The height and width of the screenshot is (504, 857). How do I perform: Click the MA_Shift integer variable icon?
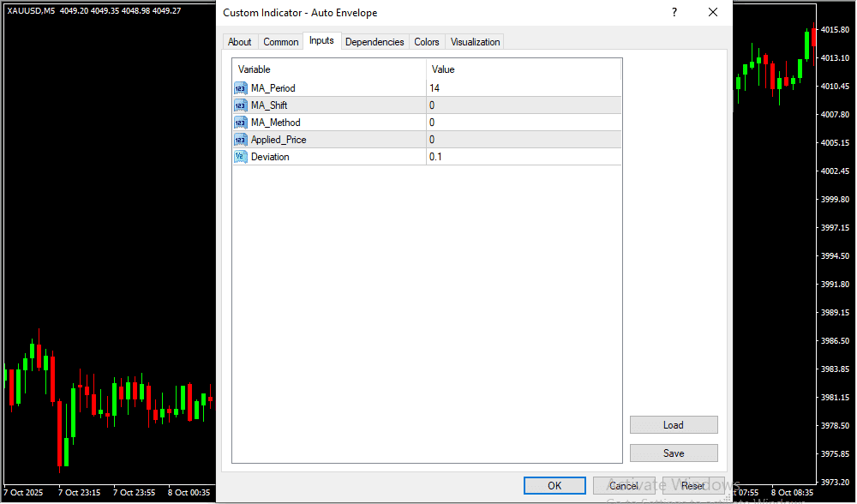point(240,105)
